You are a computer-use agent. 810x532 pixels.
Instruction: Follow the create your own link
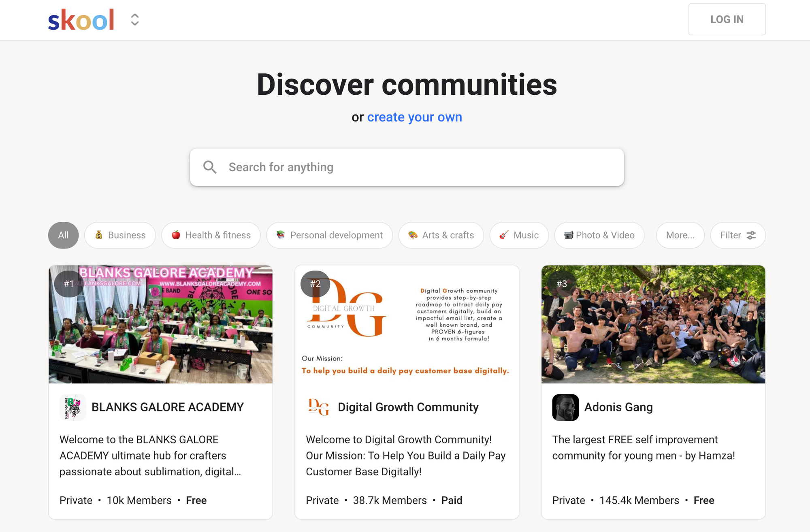[414, 117]
